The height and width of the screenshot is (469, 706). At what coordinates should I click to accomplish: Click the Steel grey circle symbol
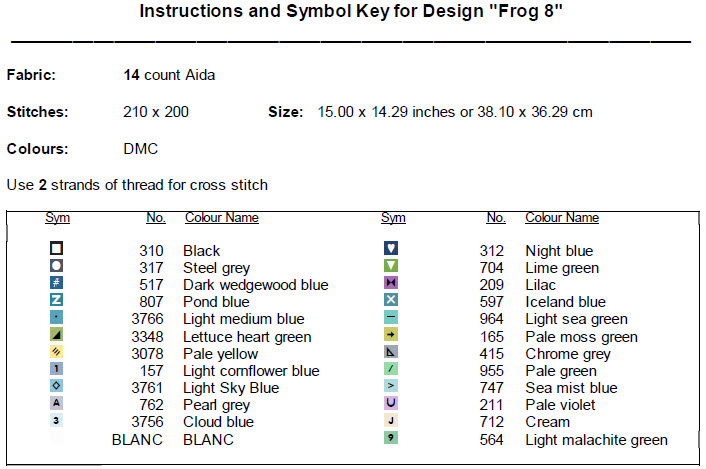click(57, 266)
